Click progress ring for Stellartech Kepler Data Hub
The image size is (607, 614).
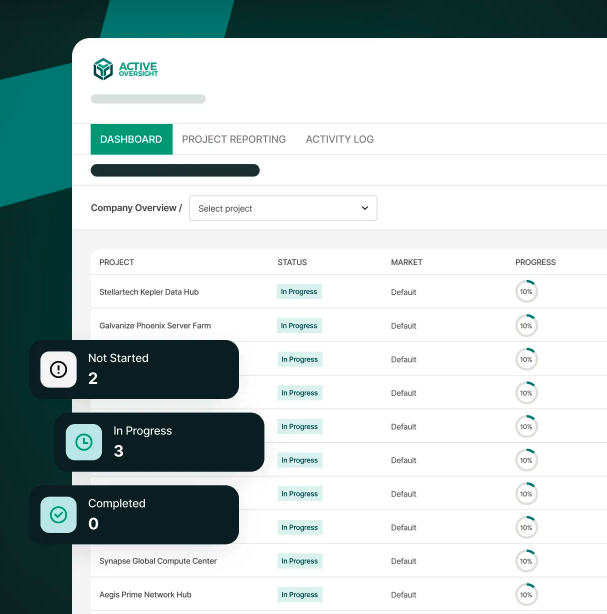point(526,292)
